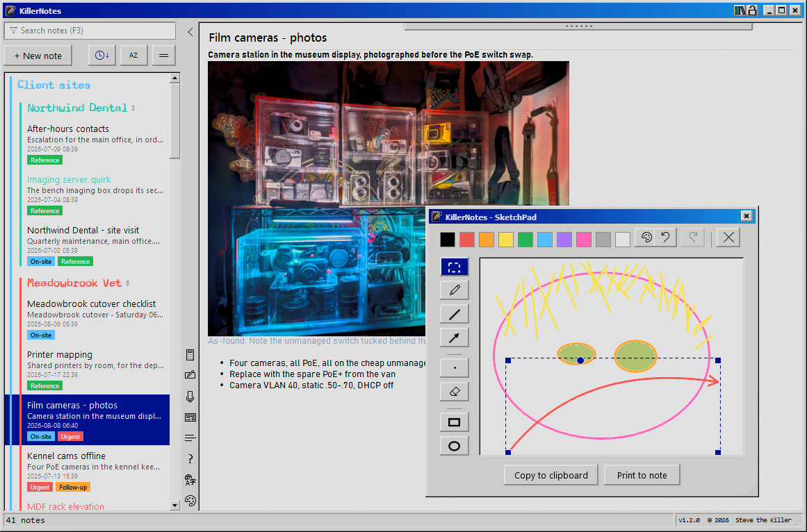Choose the straight line tool
This screenshot has height=532, width=807.
tap(454, 314)
